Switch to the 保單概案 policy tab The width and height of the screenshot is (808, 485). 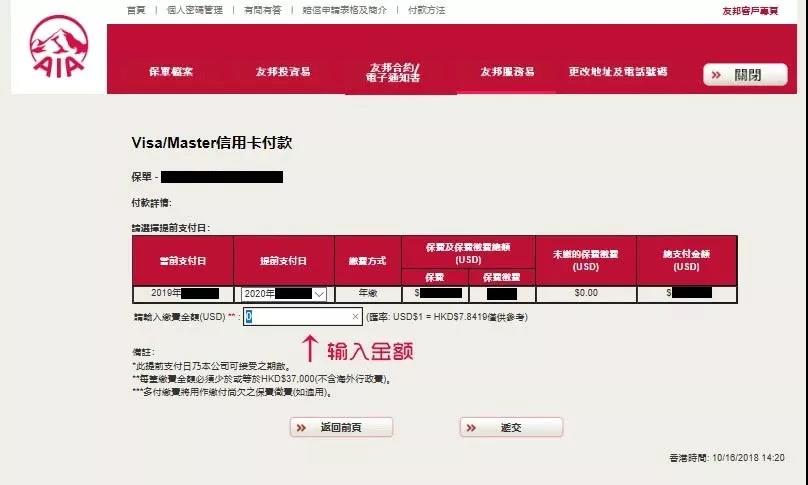tap(171, 72)
